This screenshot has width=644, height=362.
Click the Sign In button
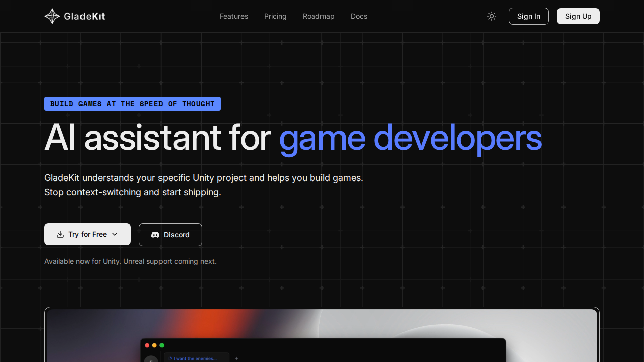pos(529,16)
